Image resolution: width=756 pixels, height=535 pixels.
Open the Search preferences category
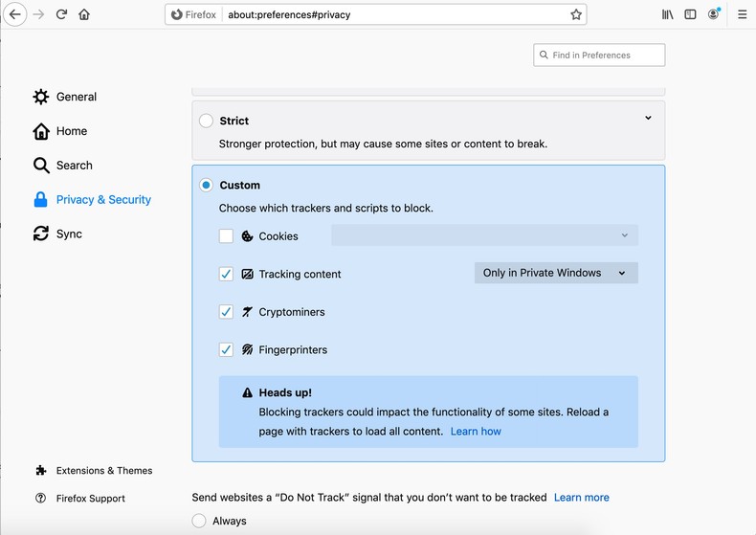pos(74,166)
